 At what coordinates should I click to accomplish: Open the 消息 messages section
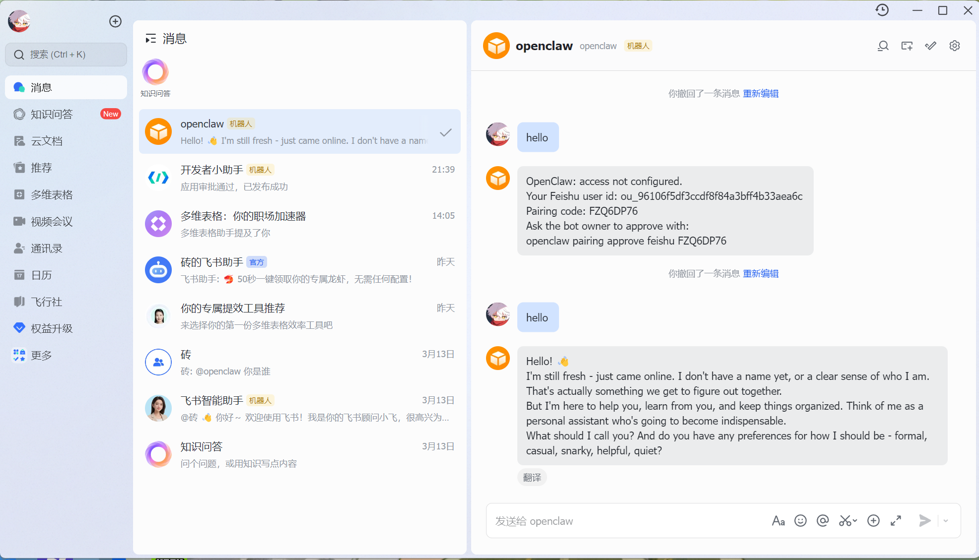click(x=66, y=87)
